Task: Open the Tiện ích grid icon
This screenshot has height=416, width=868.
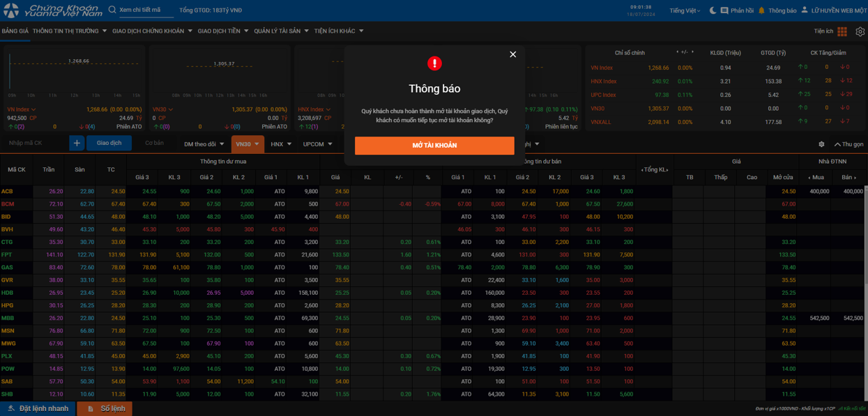Action: click(x=842, y=31)
